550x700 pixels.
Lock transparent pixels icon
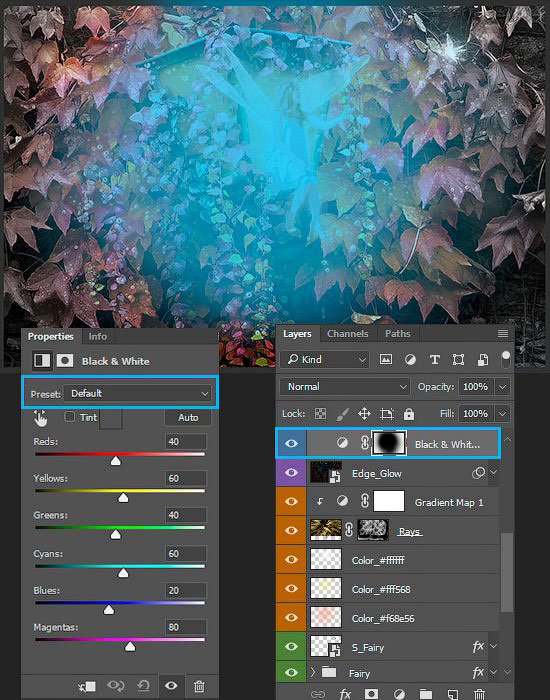(x=321, y=414)
